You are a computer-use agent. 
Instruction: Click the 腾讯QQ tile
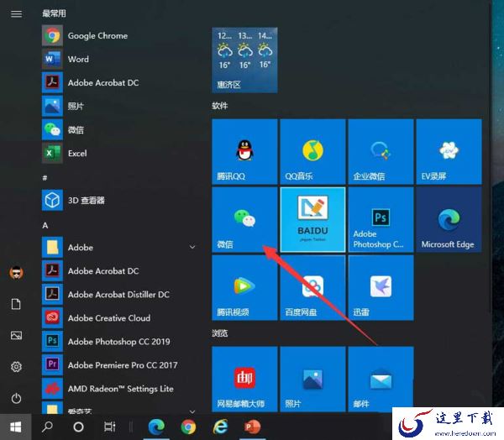(x=244, y=151)
